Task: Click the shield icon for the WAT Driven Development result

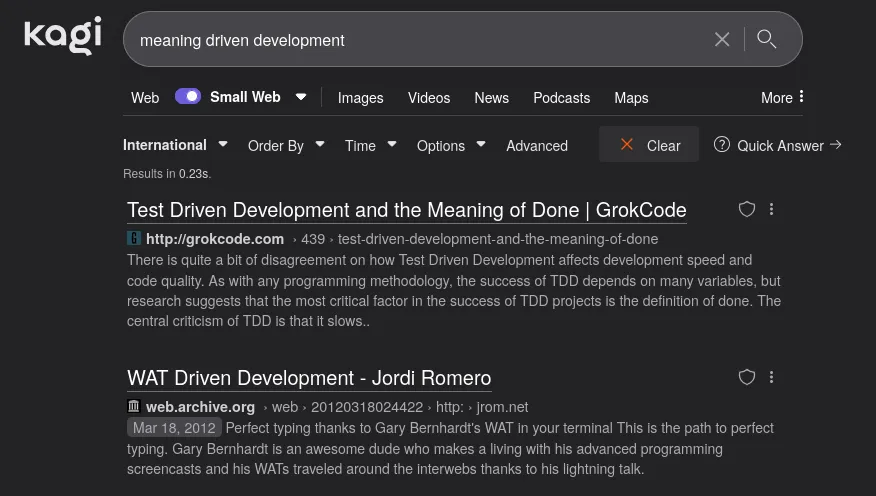Action: click(x=746, y=377)
